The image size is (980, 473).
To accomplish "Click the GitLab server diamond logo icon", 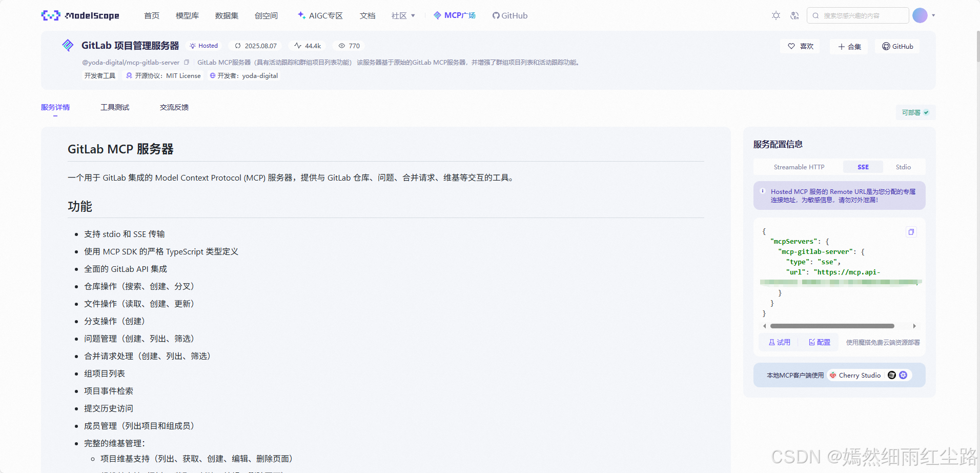I will tap(68, 45).
